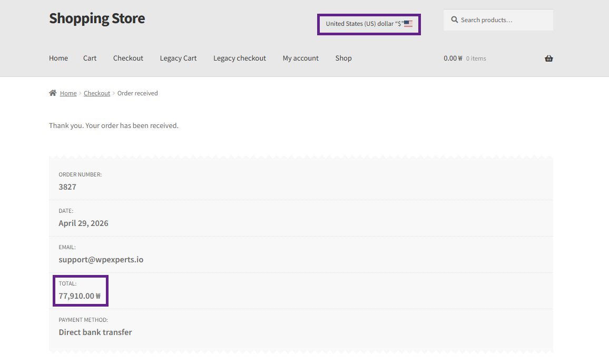Open the Legacy Cart menu item
609x364 pixels.
(178, 58)
